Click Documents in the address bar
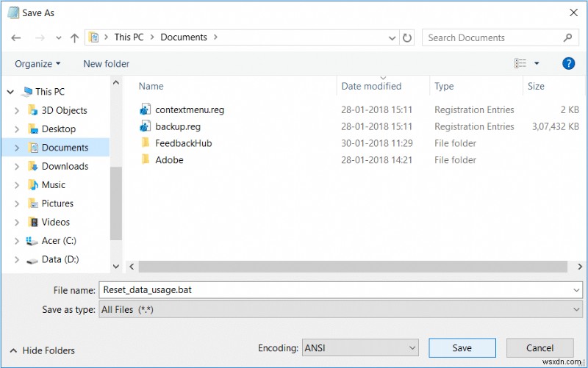 coord(184,37)
